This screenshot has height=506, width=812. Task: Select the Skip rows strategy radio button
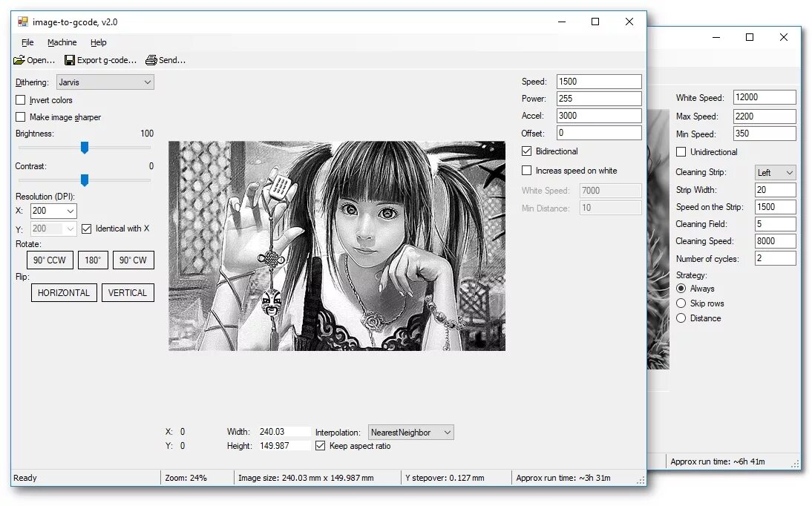(681, 303)
